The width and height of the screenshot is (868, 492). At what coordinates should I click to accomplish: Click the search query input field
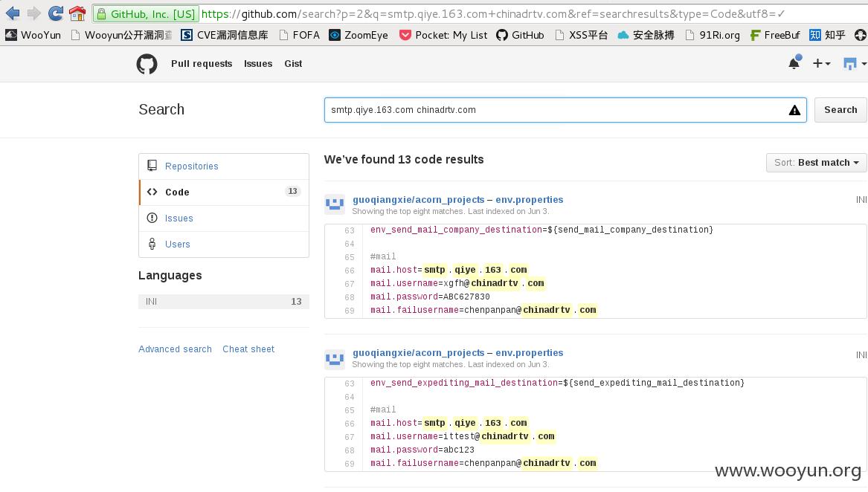click(565, 109)
